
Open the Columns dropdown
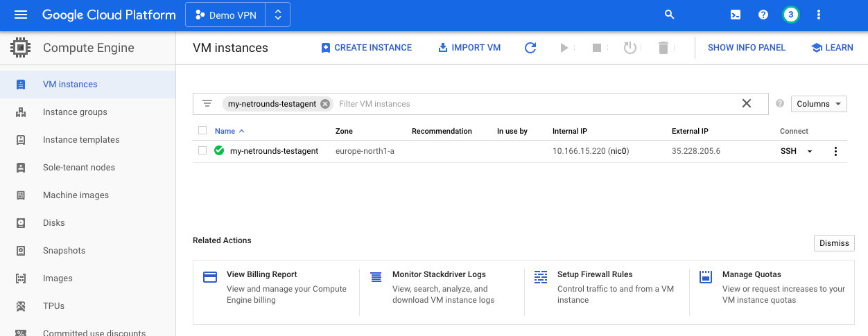tap(819, 104)
